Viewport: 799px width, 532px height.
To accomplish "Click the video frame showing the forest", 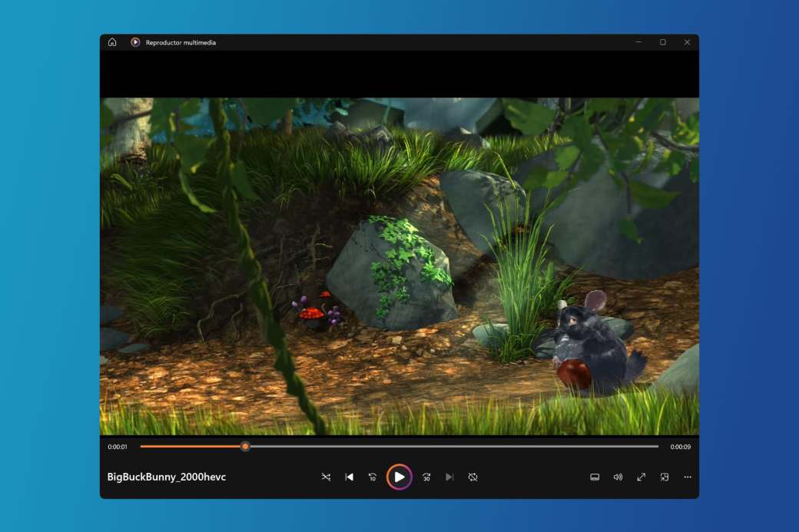I will (x=399, y=266).
